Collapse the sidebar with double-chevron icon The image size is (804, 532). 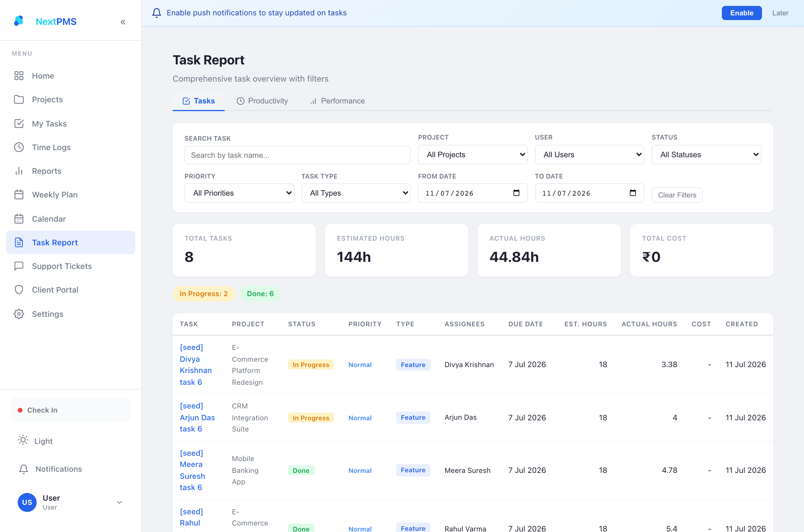point(123,22)
